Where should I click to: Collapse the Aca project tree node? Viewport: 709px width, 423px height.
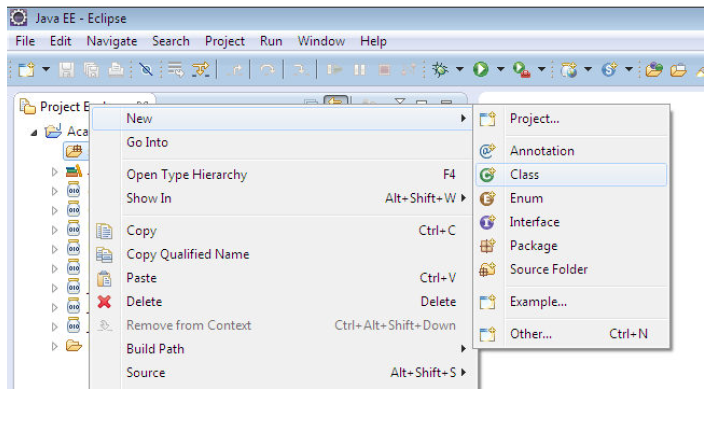click(x=34, y=133)
